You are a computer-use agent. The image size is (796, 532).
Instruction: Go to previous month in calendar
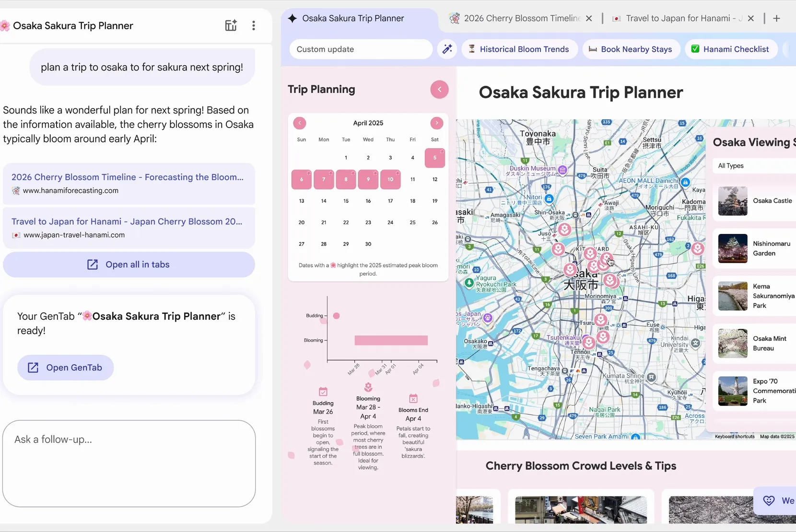pyautogui.click(x=300, y=123)
